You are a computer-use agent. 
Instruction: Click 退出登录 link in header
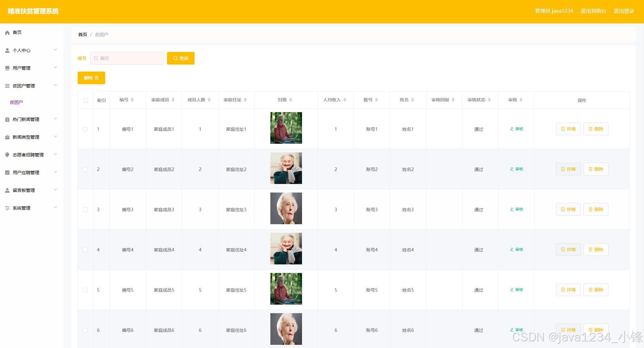coord(624,11)
